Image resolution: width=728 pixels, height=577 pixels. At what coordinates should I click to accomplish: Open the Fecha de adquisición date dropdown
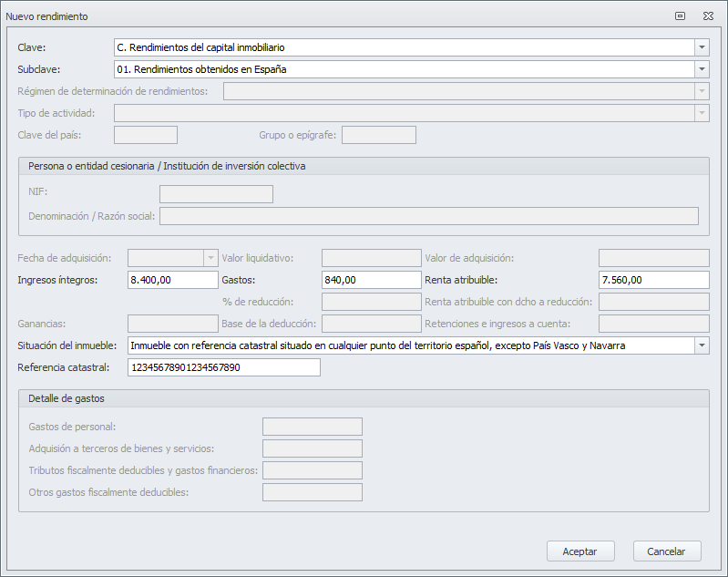coord(211,258)
